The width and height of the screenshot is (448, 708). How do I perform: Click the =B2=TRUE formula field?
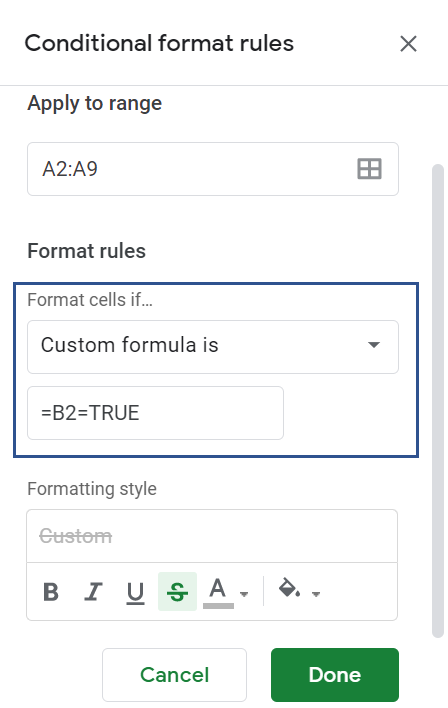pos(155,413)
